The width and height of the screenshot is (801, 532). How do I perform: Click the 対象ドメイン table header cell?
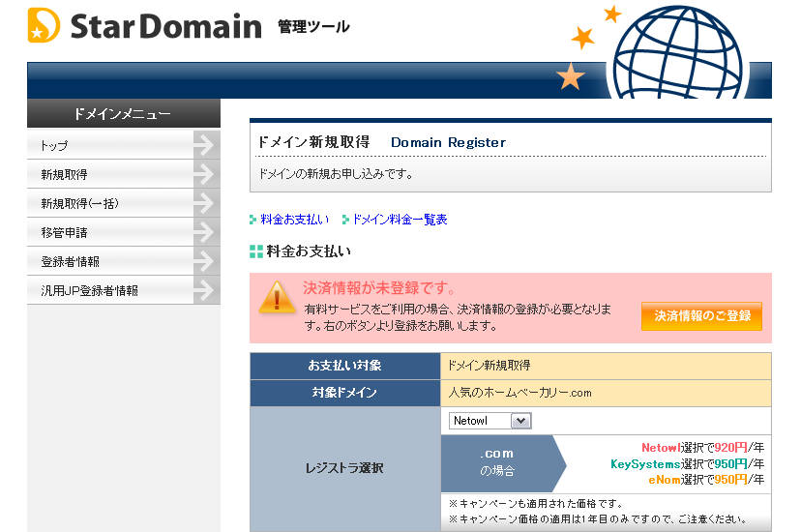[345, 393]
